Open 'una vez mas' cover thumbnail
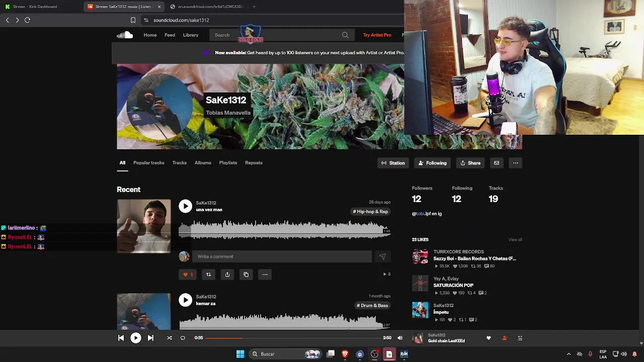 (144, 226)
